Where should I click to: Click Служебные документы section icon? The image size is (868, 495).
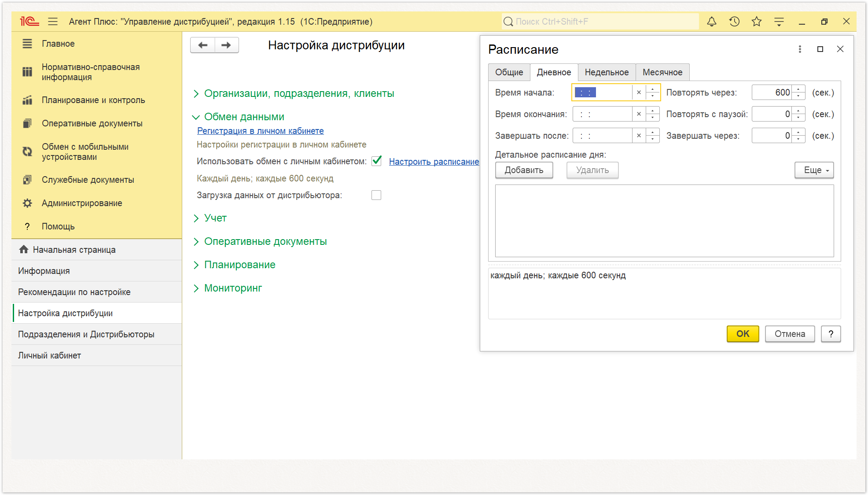27,180
